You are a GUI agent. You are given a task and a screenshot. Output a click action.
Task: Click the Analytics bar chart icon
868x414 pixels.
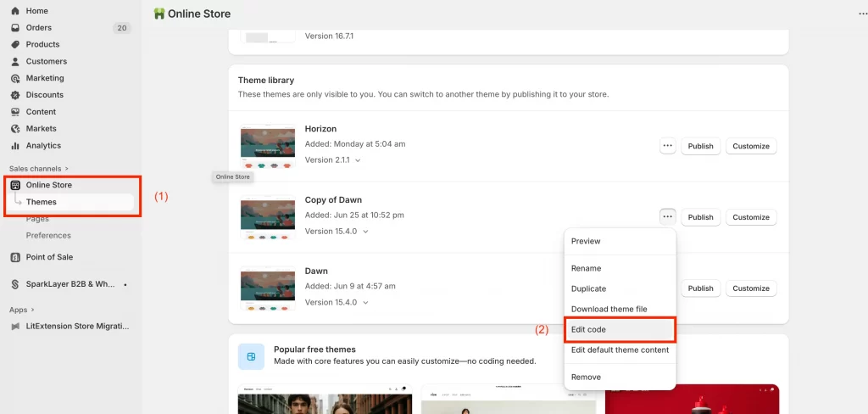coord(15,146)
